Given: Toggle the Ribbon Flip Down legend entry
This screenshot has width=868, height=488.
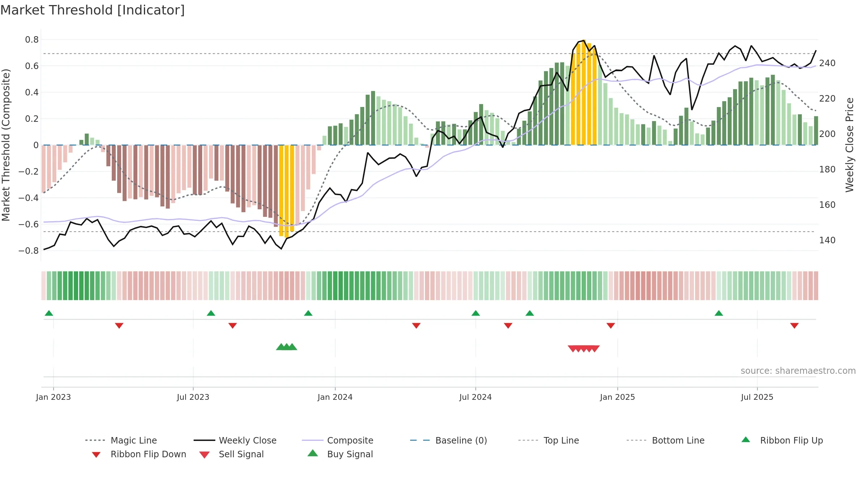Looking at the screenshot, I should coord(138,454).
